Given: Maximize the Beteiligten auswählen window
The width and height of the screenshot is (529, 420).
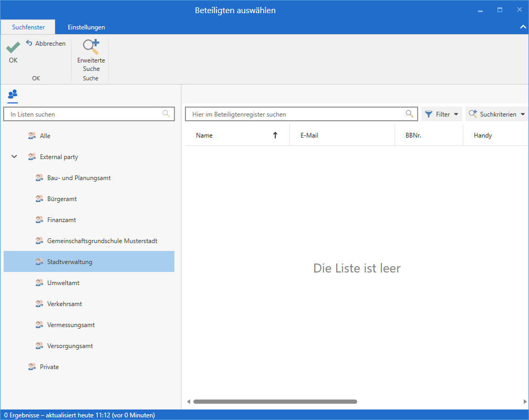Looking at the screenshot, I should click(500, 10).
